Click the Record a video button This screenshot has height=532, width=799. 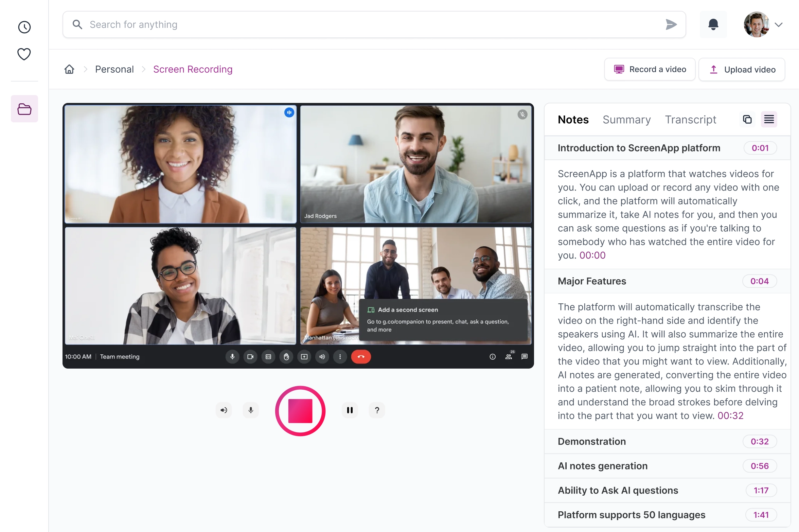click(650, 69)
